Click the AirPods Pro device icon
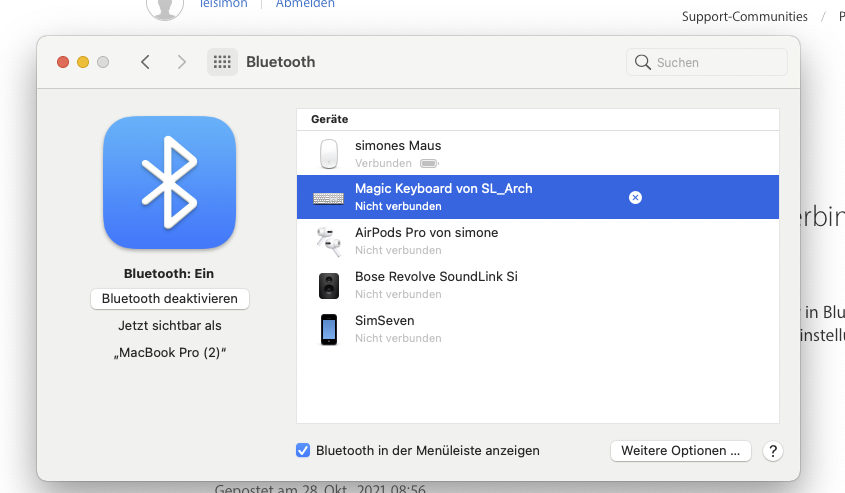The height and width of the screenshot is (493, 845). point(329,241)
